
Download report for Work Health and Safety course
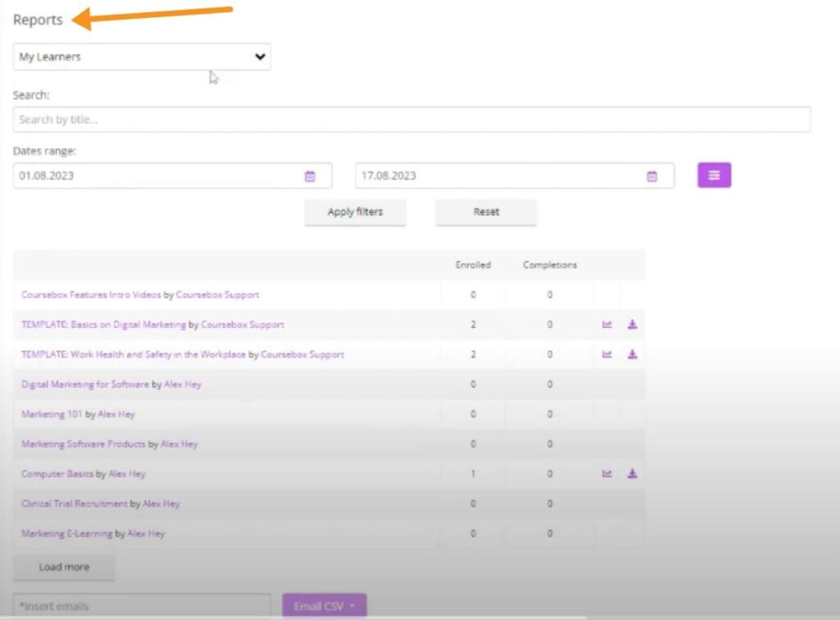coord(632,354)
